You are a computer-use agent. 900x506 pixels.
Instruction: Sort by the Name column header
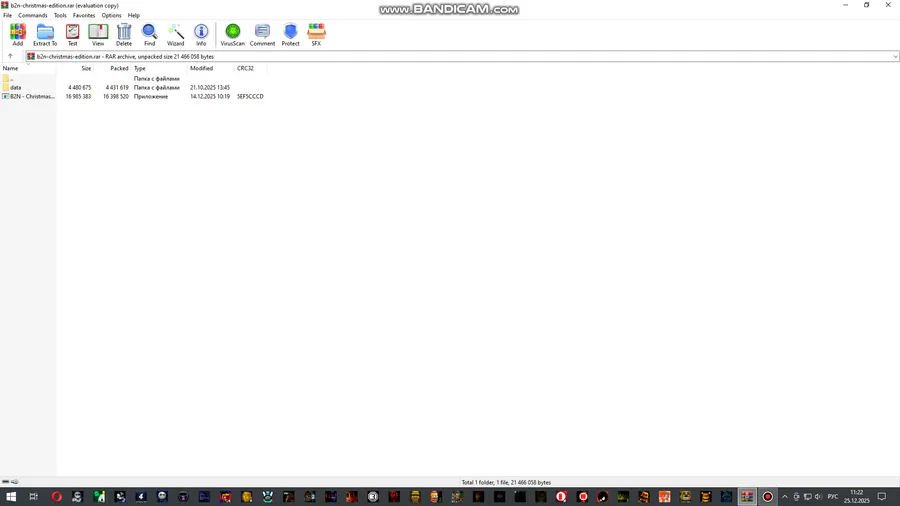[28, 68]
